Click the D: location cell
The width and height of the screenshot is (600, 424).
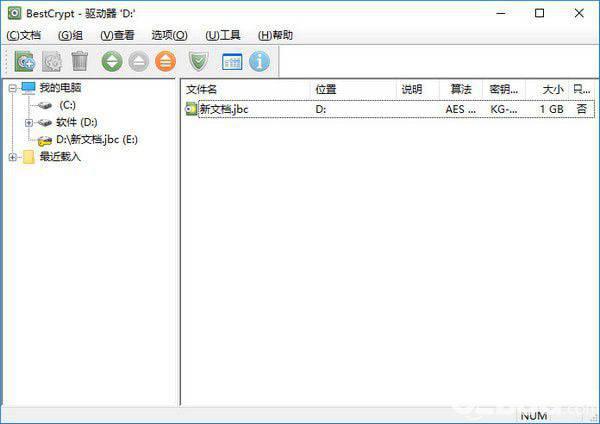321,109
